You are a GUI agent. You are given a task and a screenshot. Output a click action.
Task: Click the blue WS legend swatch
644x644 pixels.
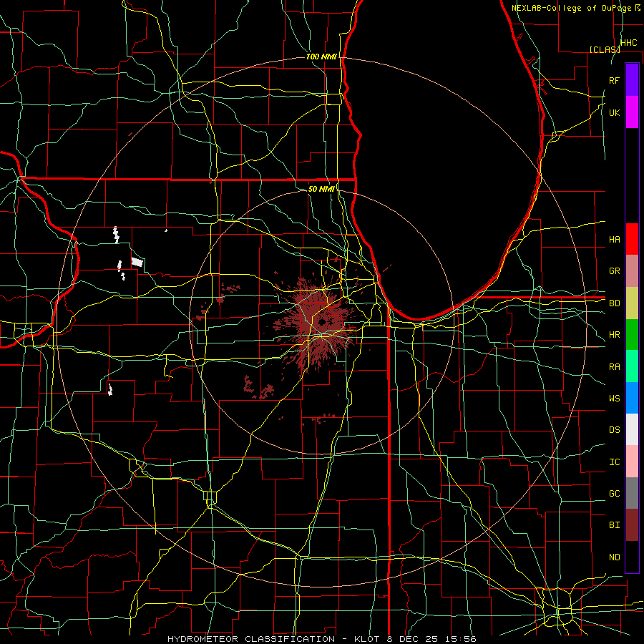pyautogui.click(x=632, y=398)
